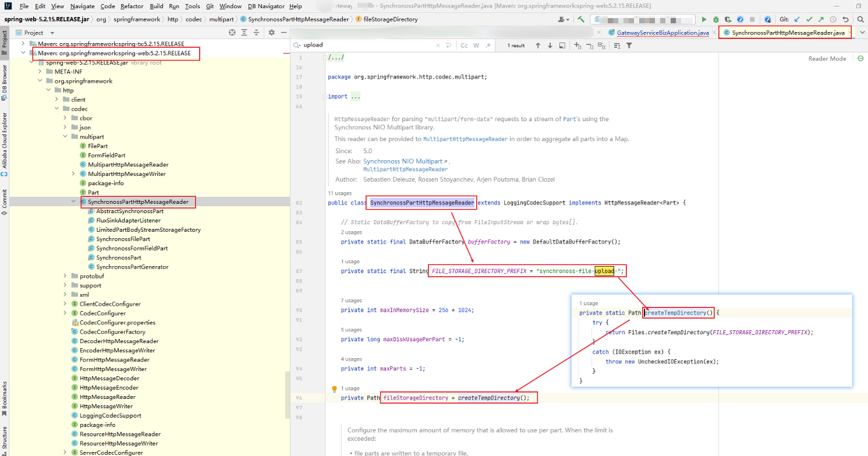This screenshot has width=868, height=456.
Task: Click the gray Stop square icon
Action: [752, 19]
